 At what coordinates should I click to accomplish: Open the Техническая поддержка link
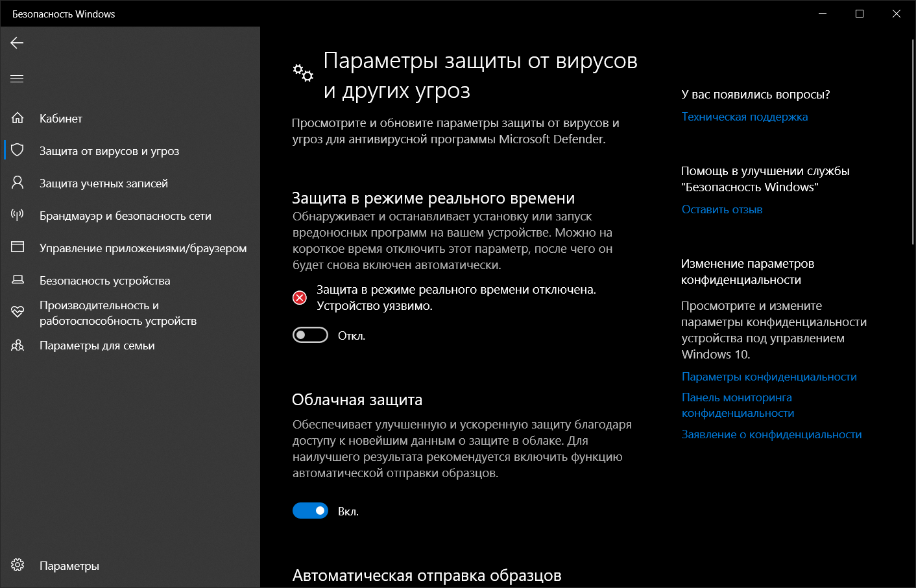[745, 117]
